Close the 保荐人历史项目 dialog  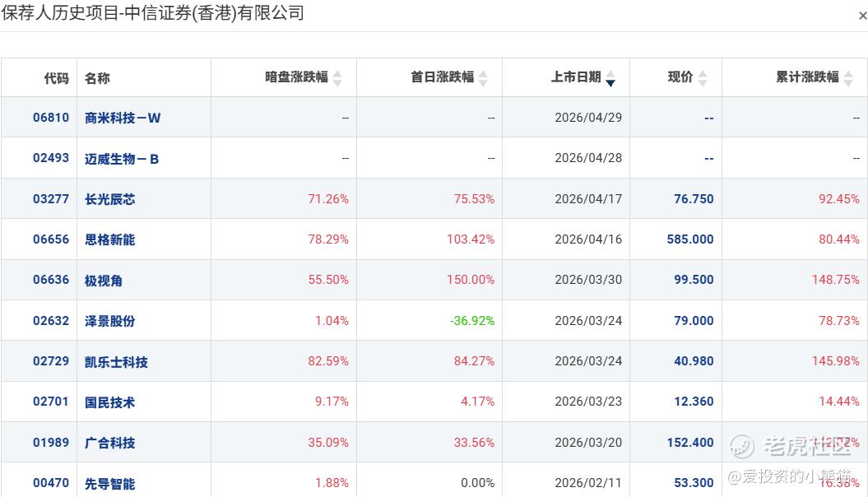(862, 16)
